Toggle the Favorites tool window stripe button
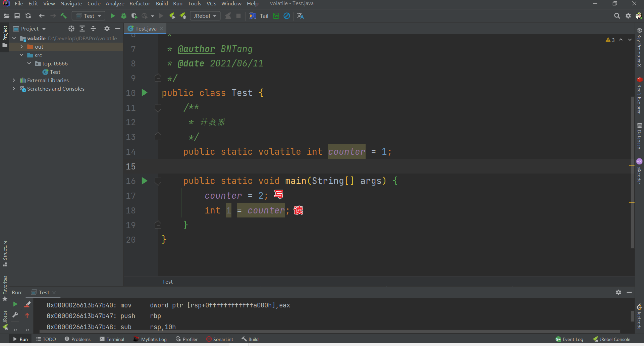 tap(5, 288)
